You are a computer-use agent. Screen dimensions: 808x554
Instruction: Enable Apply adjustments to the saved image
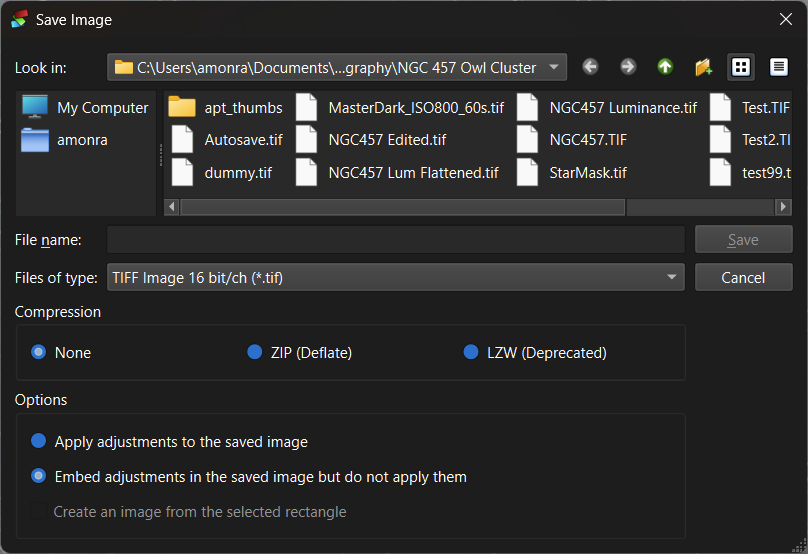point(39,441)
